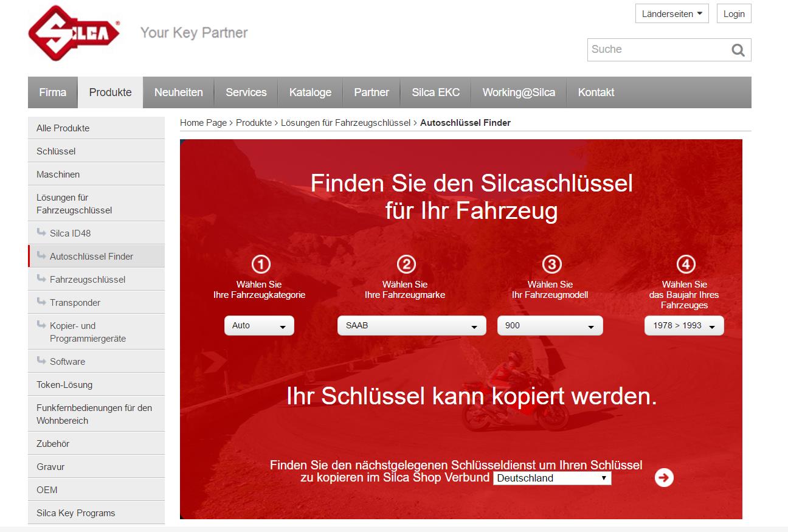The width and height of the screenshot is (788, 532).
Task: Open the Working@Silca menu
Action: click(x=519, y=92)
